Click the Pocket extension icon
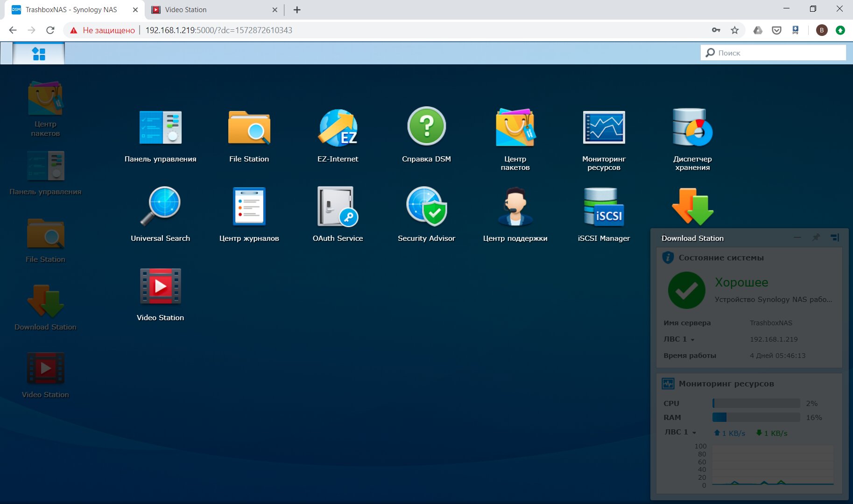 tap(776, 30)
